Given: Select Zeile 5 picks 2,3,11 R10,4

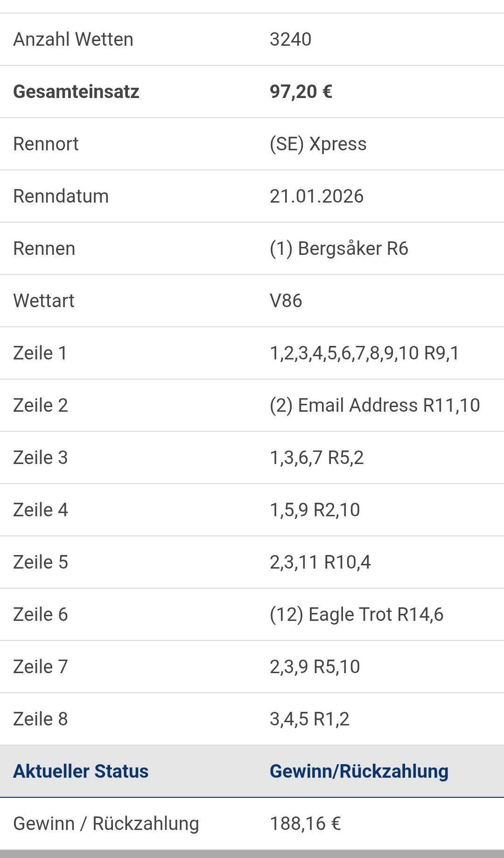Looking at the screenshot, I should [x=320, y=563].
